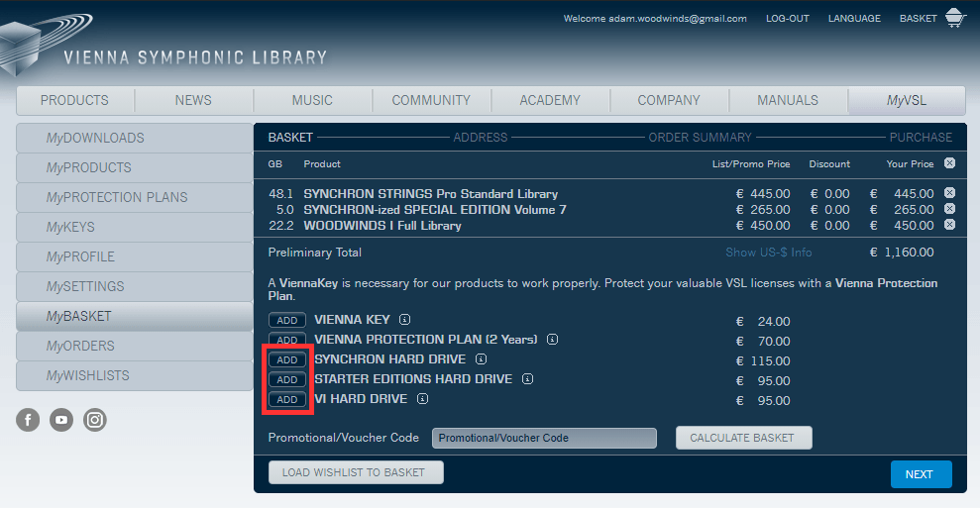This screenshot has height=508, width=980.
Task: Go to MyDOWNLOADS in sidebar
Action: click(x=135, y=138)
